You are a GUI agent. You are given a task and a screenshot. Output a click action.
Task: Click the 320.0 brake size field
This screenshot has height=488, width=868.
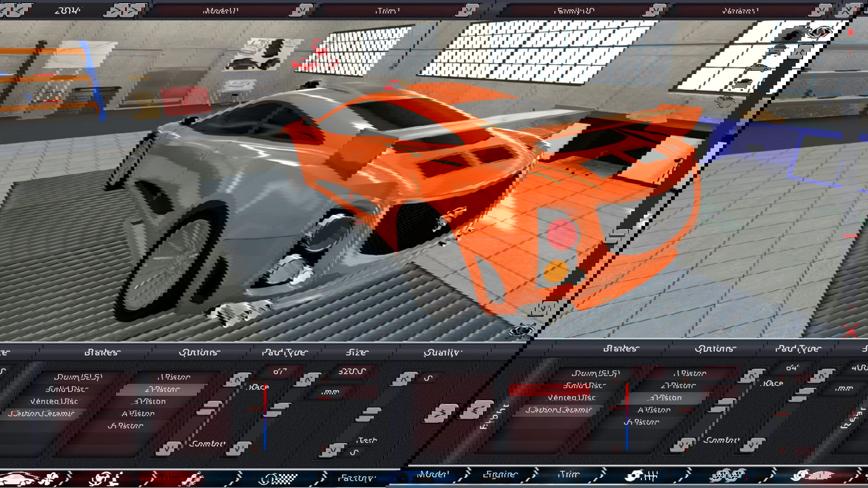(x=352, y=371)
